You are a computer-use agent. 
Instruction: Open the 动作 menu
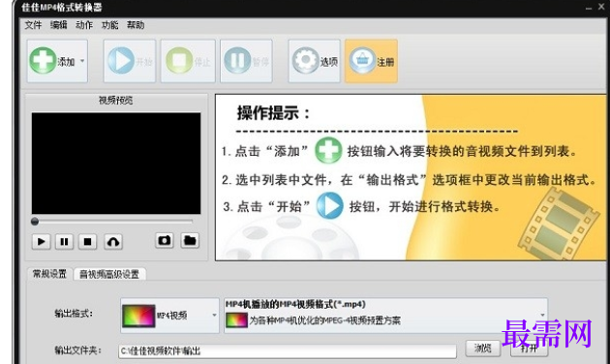tap(84, 25)
